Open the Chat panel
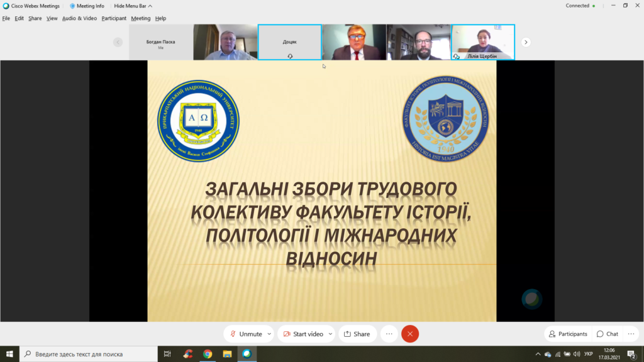Viewport: 644px width, 362px height. (x=608, y=334)
